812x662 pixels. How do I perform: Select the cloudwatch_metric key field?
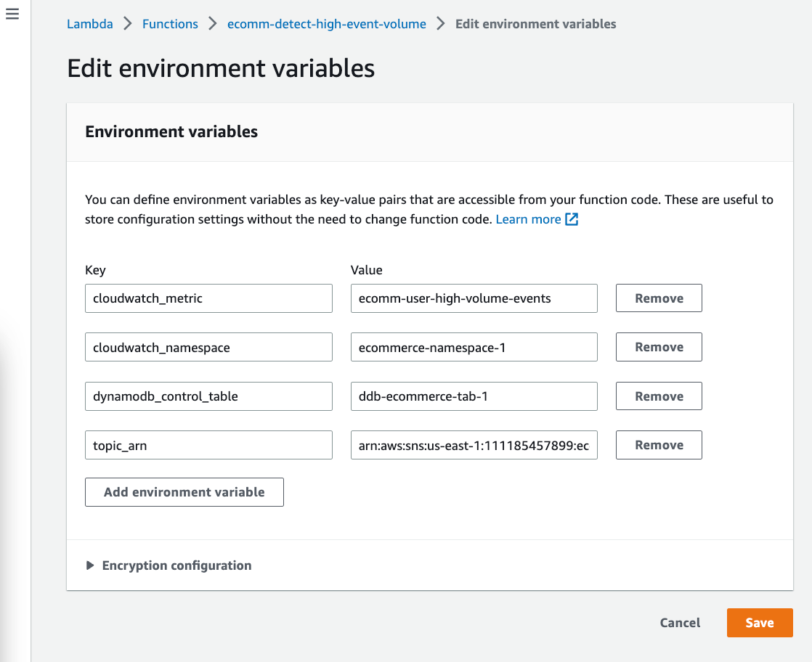208,298
